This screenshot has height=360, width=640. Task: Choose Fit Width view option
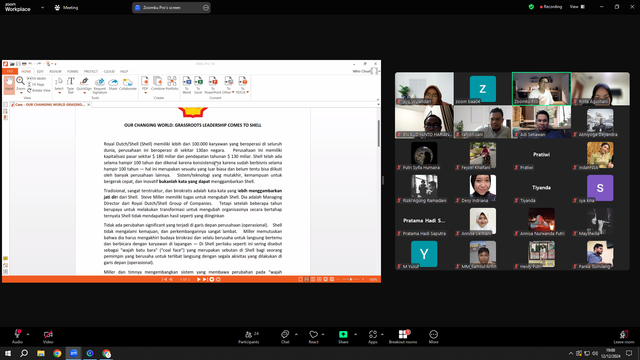tap(37, 78)
